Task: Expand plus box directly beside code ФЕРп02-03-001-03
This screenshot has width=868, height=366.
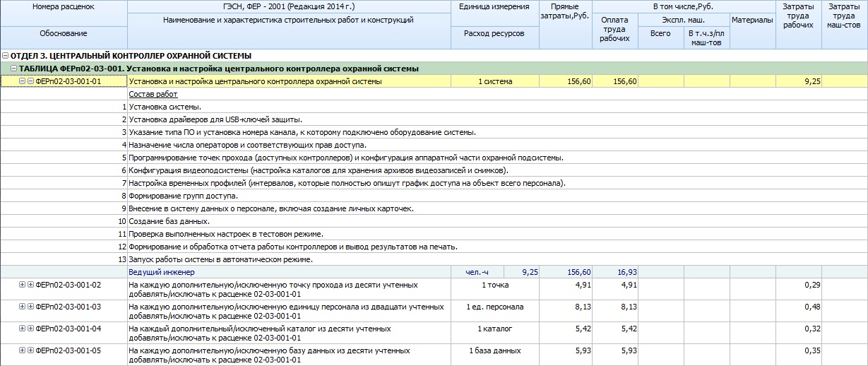Action: click(30, 307)
